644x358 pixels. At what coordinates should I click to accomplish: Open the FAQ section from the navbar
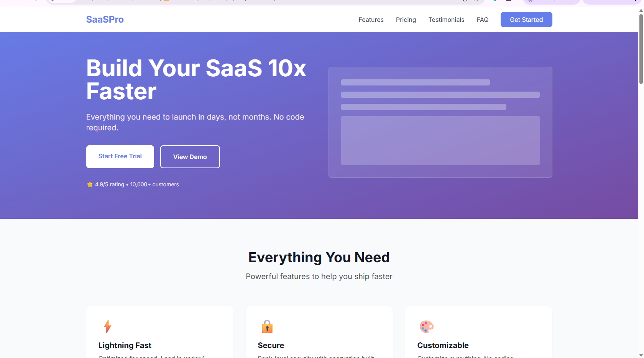coord(482,20)
